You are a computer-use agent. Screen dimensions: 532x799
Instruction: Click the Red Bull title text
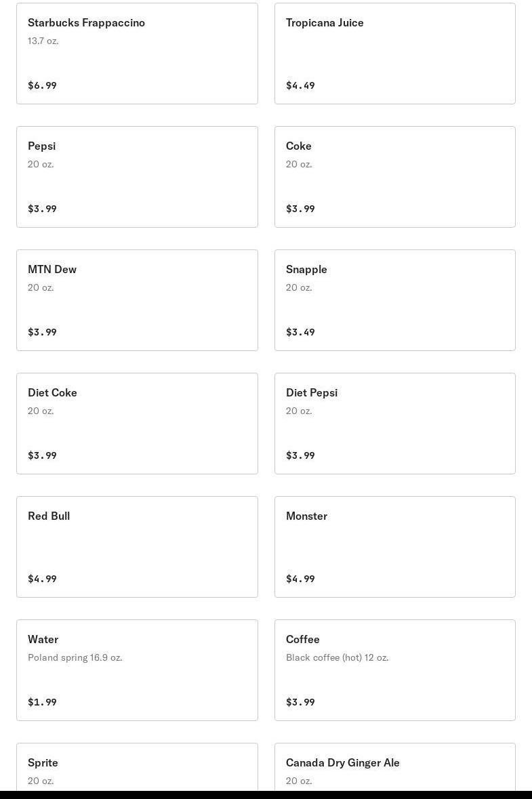click(x=49, y=516)
